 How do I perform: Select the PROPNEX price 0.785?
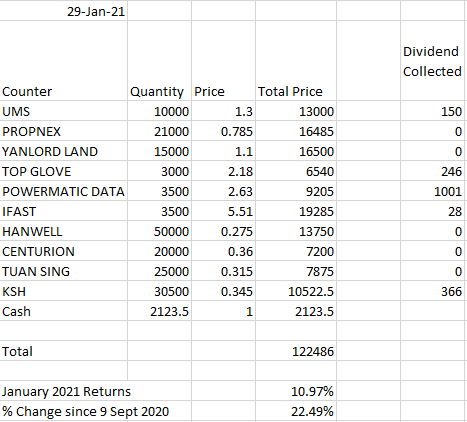coord(223,131)
